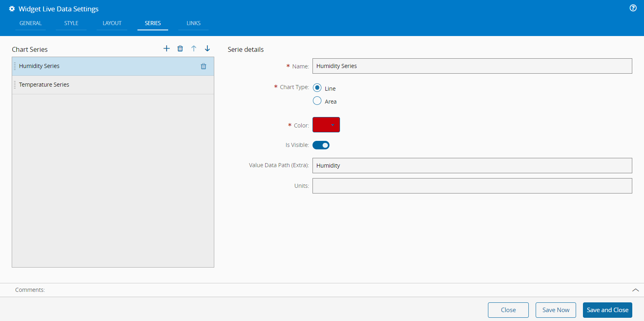
Task: Go to the STYLE tab
Action: (71, 23)
